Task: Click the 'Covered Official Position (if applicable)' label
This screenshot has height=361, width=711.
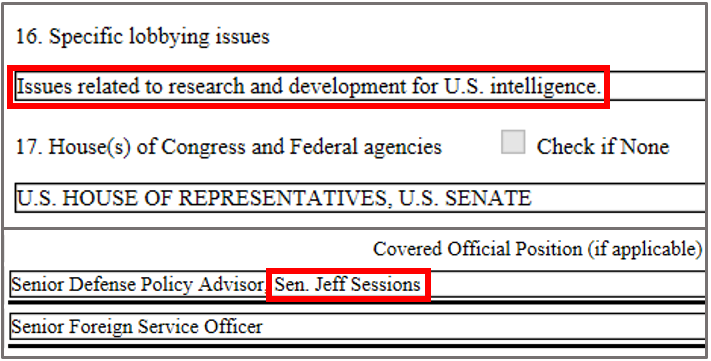Action: point(538,249)
